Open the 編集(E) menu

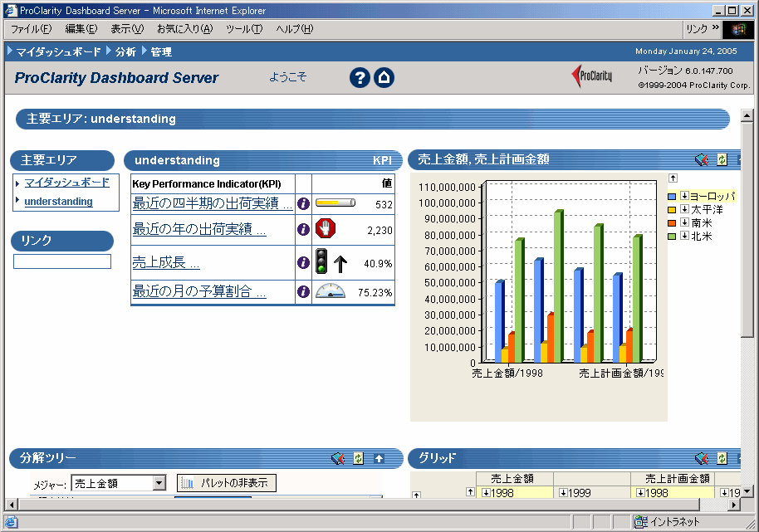pyautogui.click(x=81, y=29)
